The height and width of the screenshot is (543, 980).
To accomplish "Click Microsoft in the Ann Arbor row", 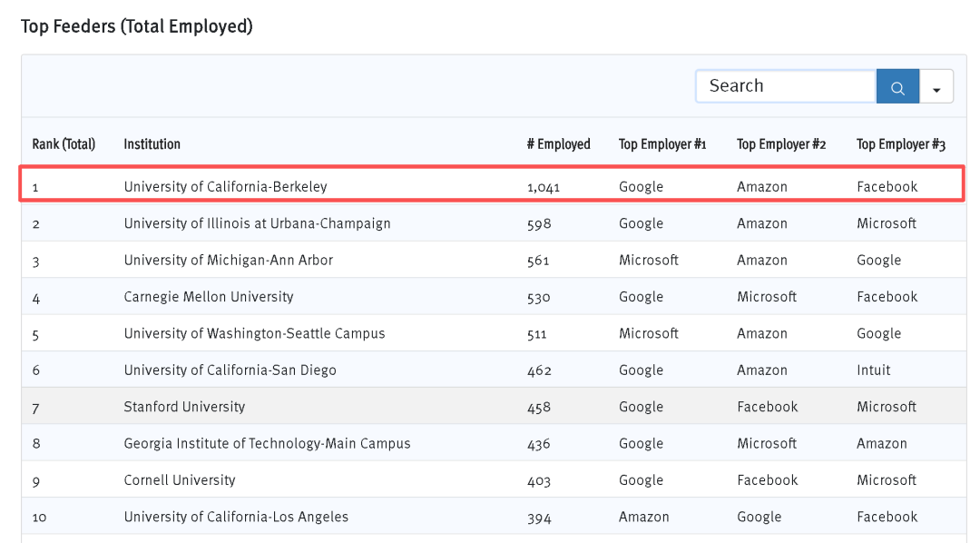I will point(648,260).
